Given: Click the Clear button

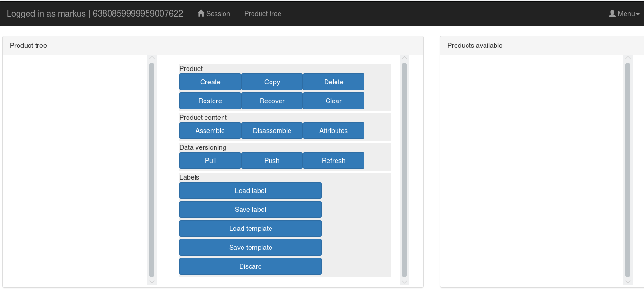Looking at the screenshot, I should pyautogui.click(x=334, y=101).
